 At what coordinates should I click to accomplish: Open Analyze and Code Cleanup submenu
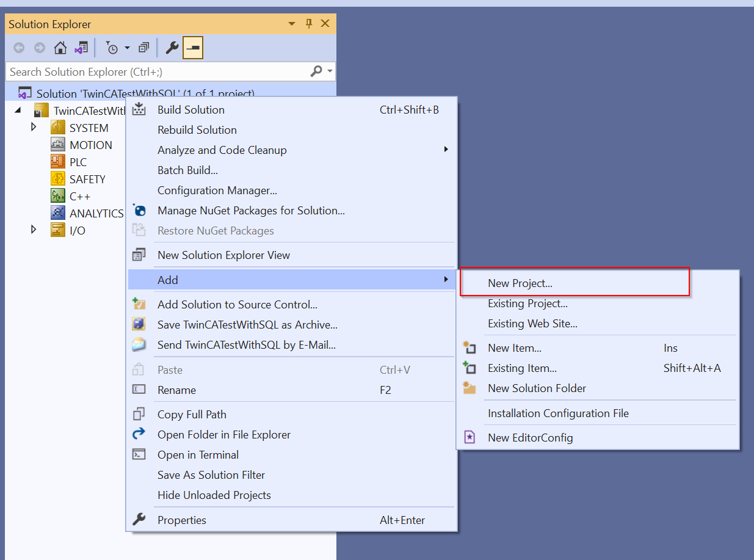(x=291, y=150)
